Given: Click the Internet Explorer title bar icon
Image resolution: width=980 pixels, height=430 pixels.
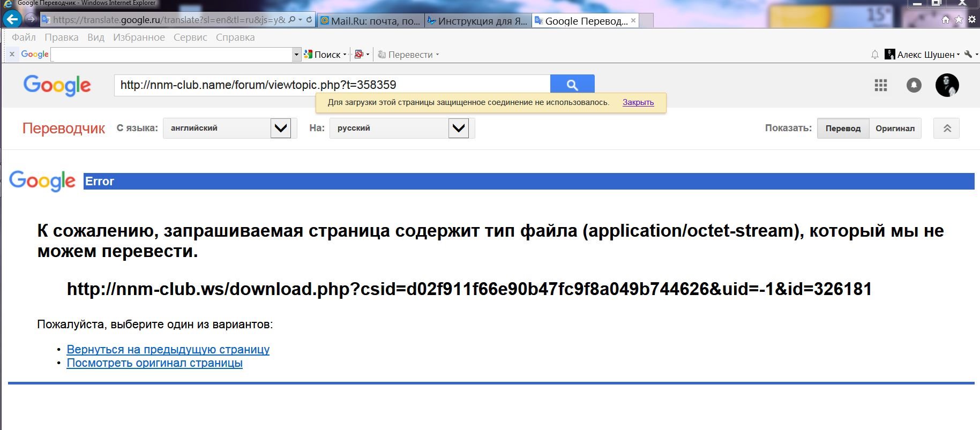Looking at the screenshot, I should click(8, 3).
